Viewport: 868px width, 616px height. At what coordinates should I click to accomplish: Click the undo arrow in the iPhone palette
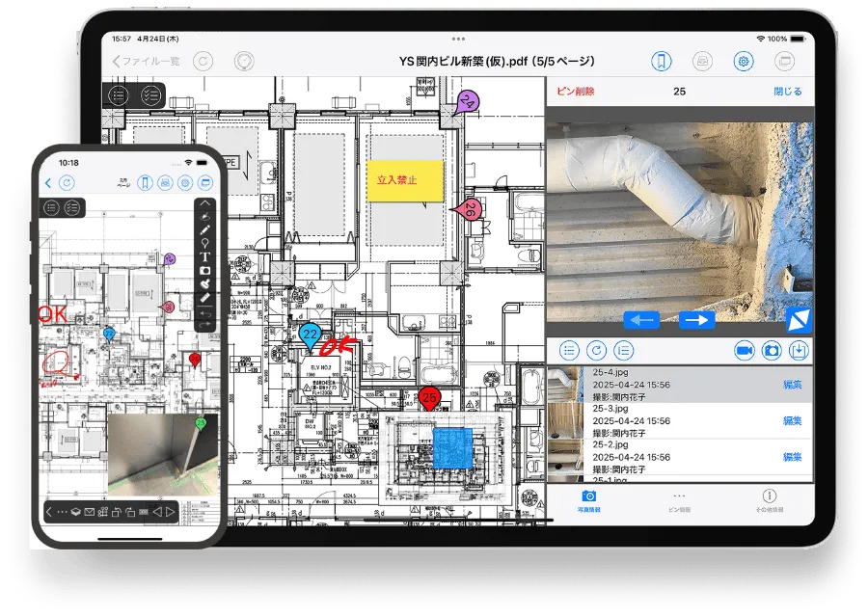[x=204, y=313]
